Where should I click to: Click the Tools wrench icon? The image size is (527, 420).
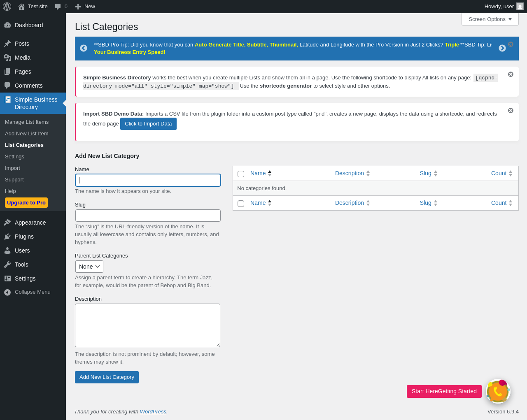tap(7, 265)
